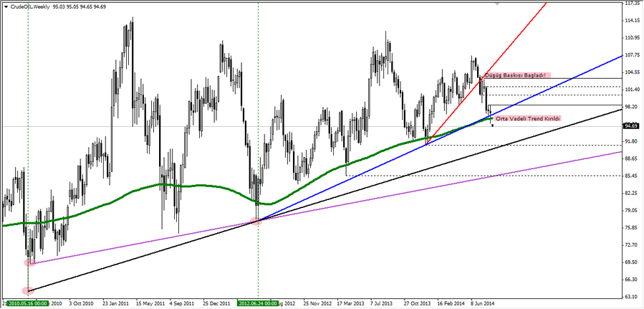
Task: Click the 2012.06.24 00:00 date marker
Action: [256, 303]
